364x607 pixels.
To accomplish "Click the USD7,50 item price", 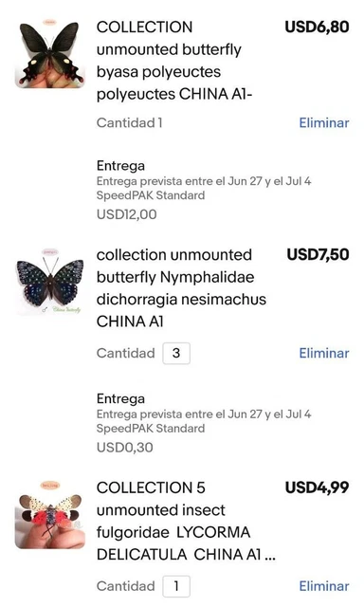I will (x=318, y=254).
